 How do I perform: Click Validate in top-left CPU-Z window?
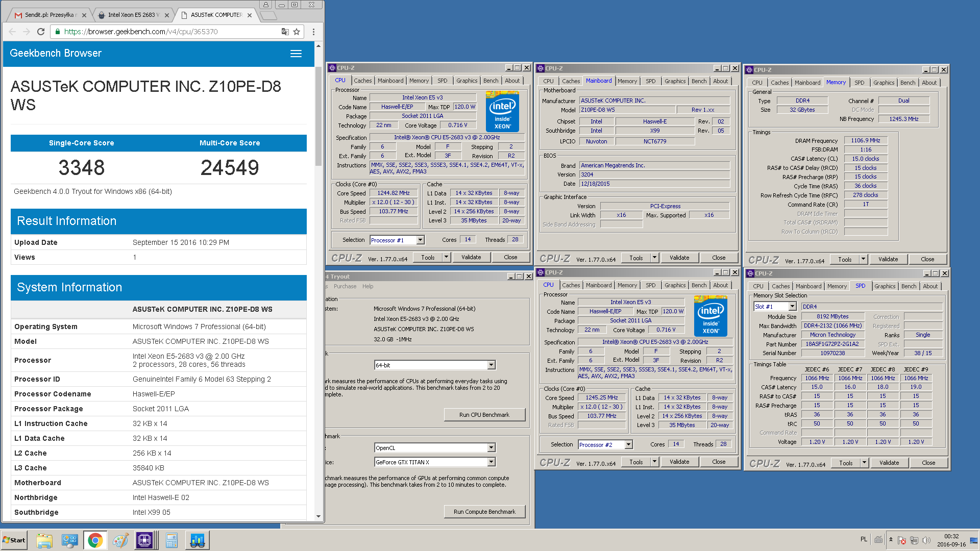click(471, 257)
